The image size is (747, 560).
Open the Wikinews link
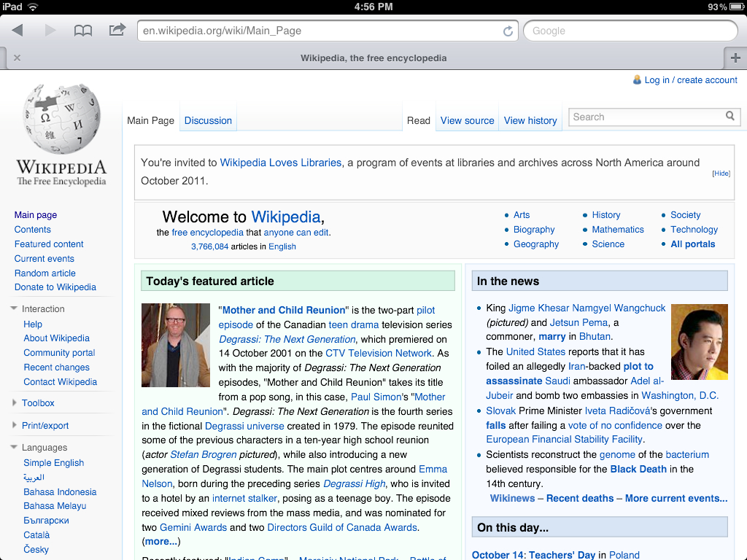(x=512, y=498)
